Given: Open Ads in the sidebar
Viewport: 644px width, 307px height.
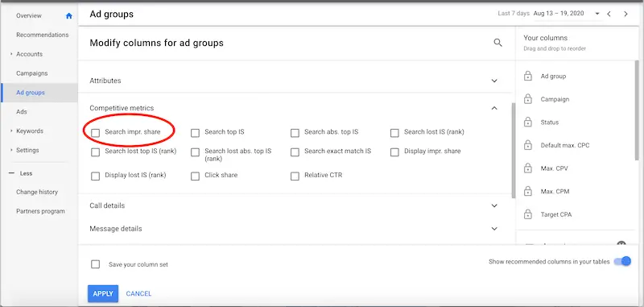Looking at the screenshot, I should click(x=22, y=112).
